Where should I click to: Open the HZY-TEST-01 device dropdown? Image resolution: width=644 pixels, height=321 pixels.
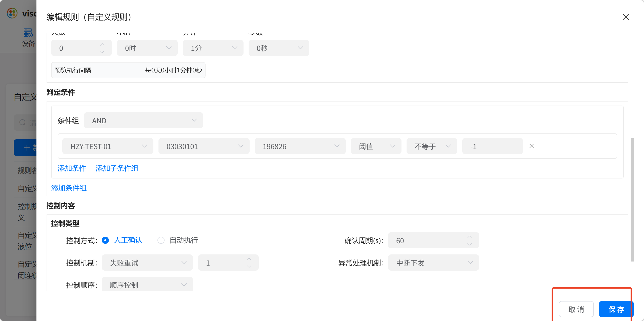(x=108, y=146)
